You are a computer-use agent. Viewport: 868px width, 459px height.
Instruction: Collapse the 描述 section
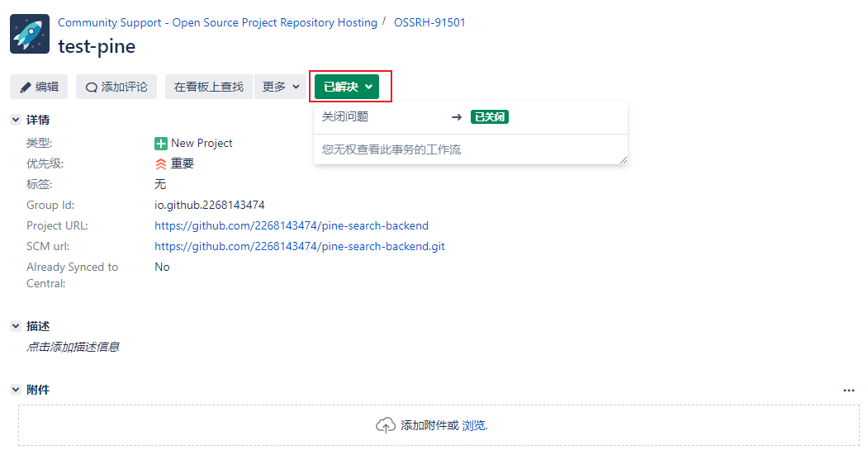[x=16, y=326]
